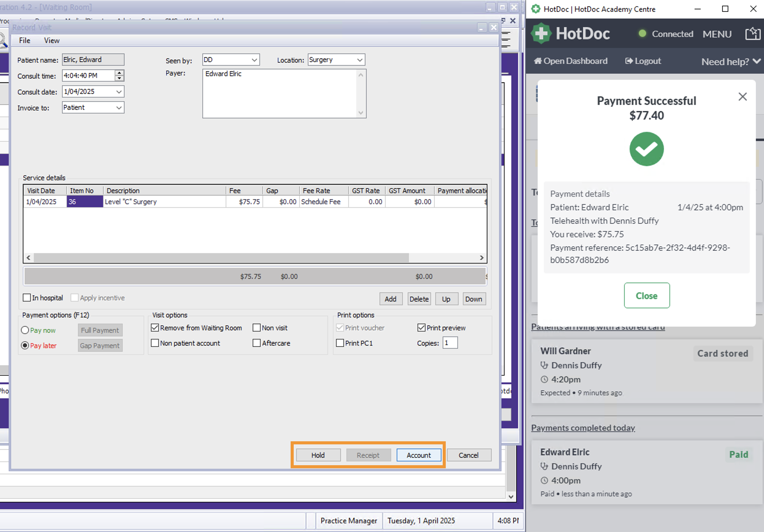Click clock icon beside 4:00pm
764x532 pixels.
click(544, 481)
